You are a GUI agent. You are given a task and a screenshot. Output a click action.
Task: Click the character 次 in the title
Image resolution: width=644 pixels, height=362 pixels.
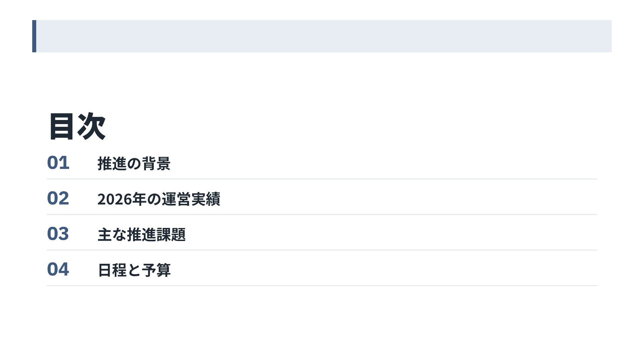click(92, 126)
